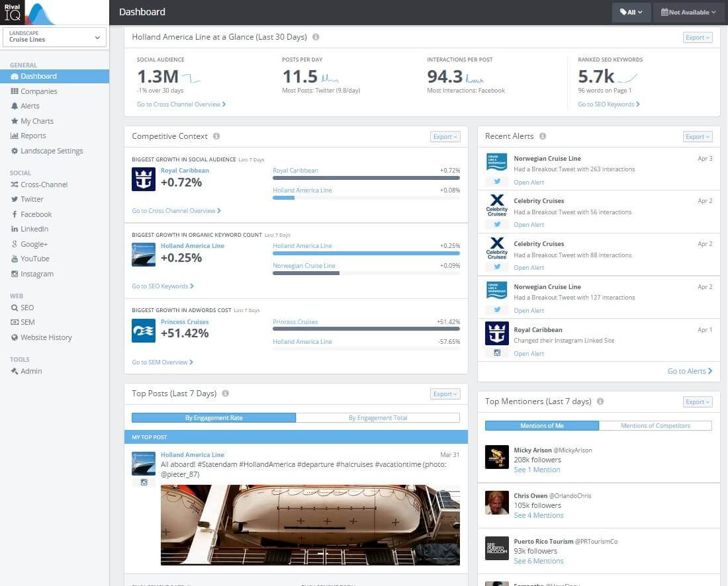
Task: Open Alert for Norwegian 263 interactions tweet
Action: pyautogui.click(x=529, y=183)
